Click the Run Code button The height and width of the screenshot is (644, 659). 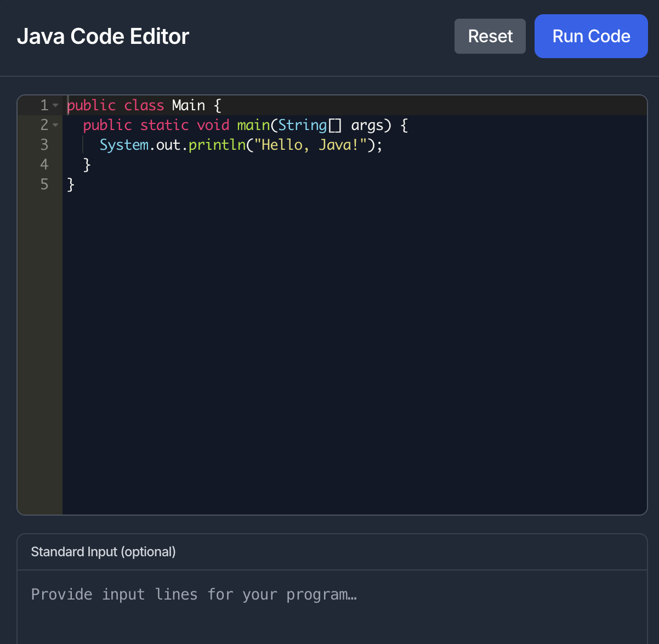(590, 36)
